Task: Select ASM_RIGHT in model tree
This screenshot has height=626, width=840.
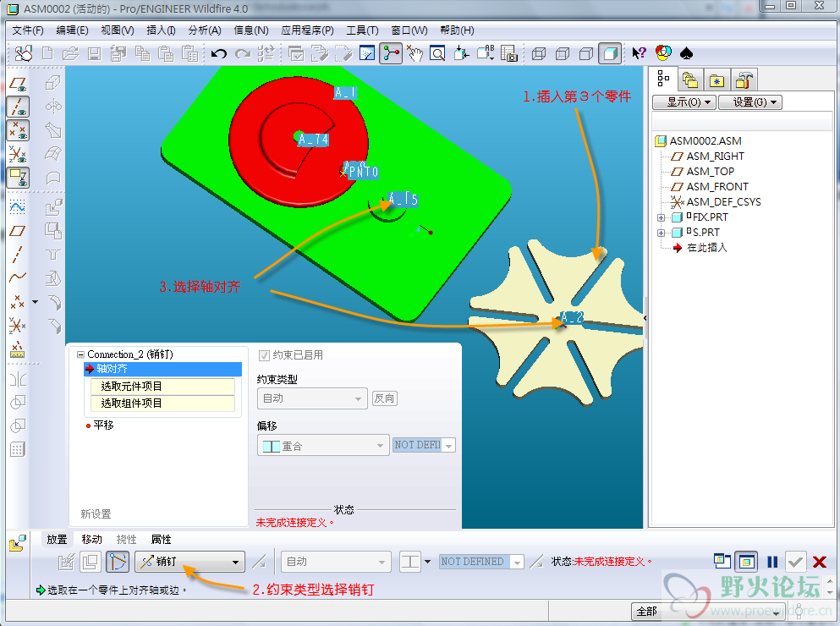Action: [715, 156]
